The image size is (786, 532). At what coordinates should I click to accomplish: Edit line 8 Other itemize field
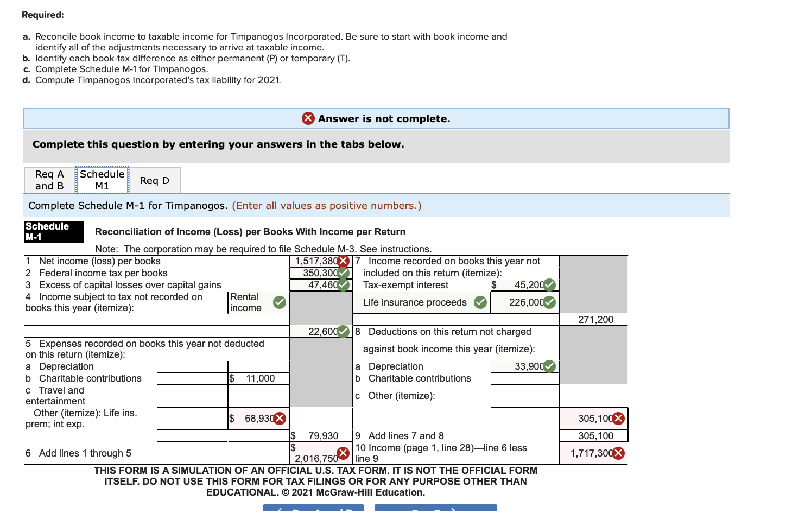click(524, 396)
